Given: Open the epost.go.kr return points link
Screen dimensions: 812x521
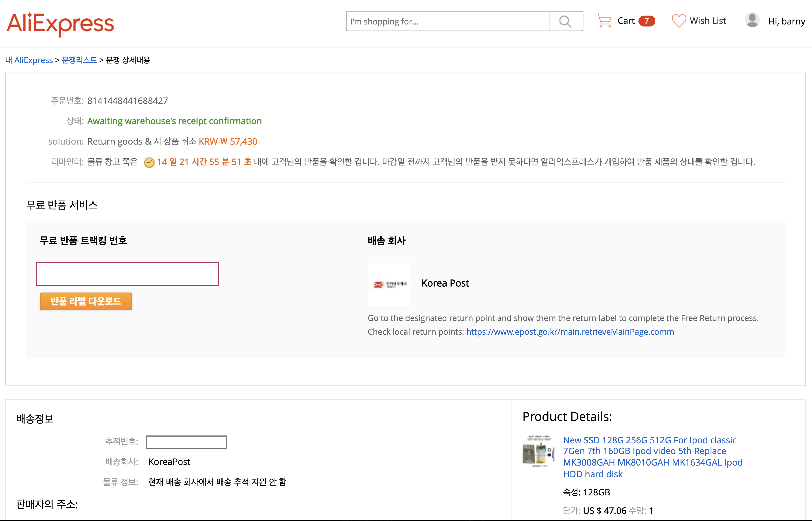Looking at the screenshot, I should tap(570, 332).
